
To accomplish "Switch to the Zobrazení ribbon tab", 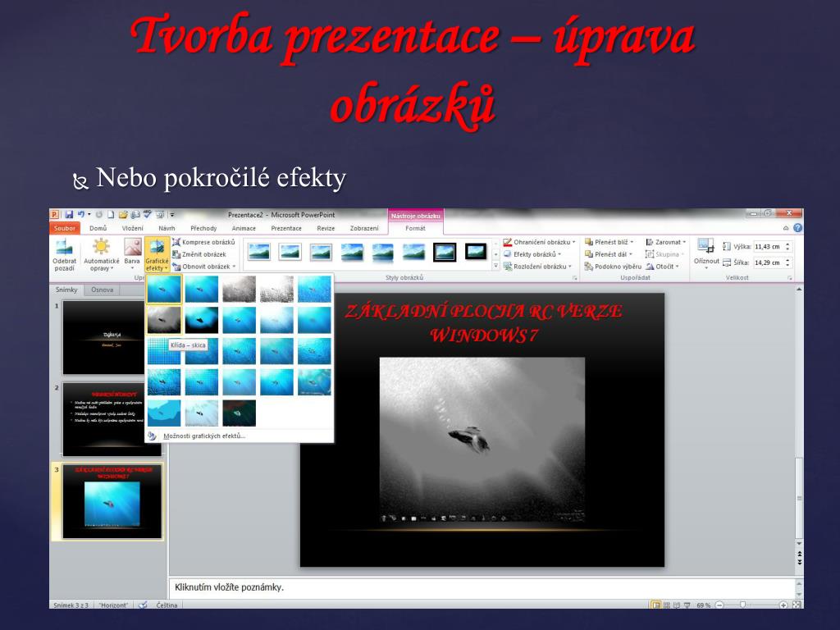I will (x=364, y=228).
